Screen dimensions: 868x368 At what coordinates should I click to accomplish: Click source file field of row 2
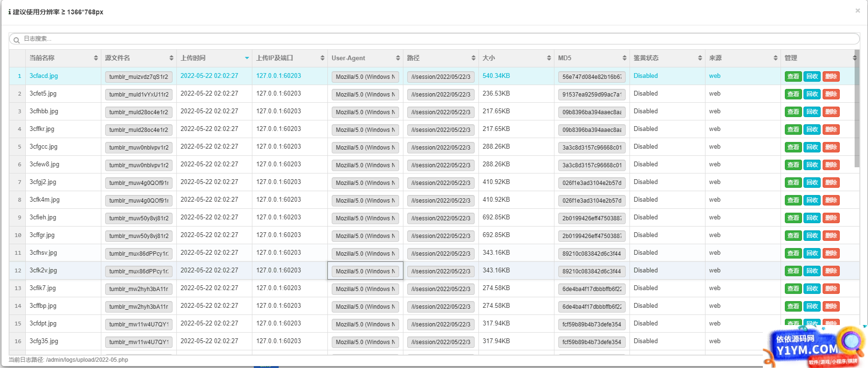click(x=139, y=94)
